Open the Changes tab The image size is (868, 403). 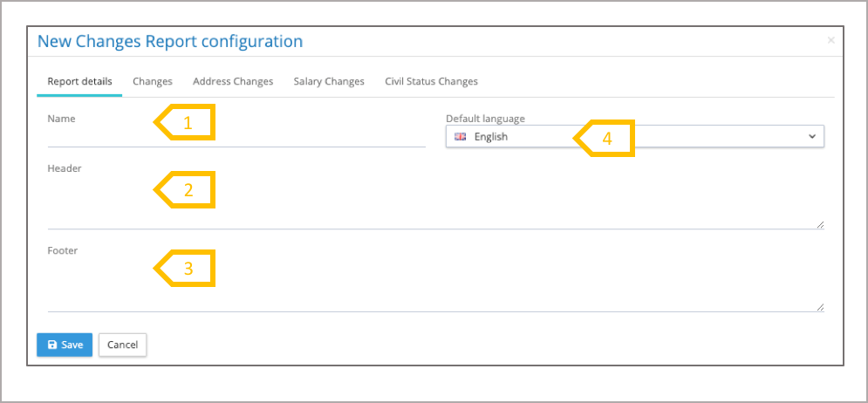(153, 82)
